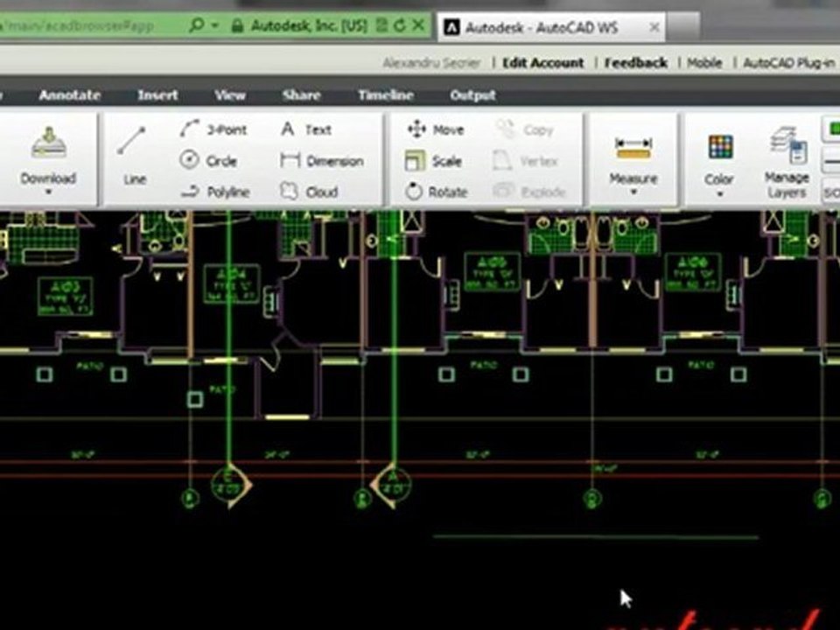Screen dimensions: 840x630
Task: Open Manage Layers panel
Action: tap(787, 163)
